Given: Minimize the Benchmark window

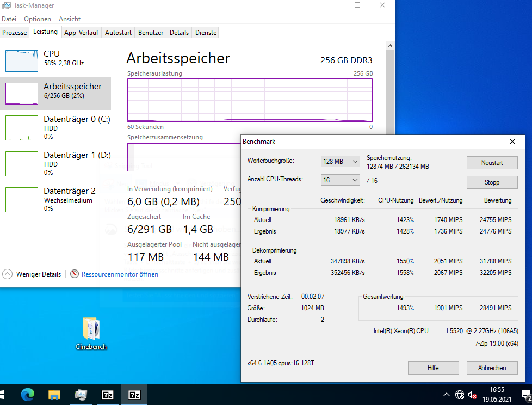Looking at the screenshot, I should pos(463,142).
